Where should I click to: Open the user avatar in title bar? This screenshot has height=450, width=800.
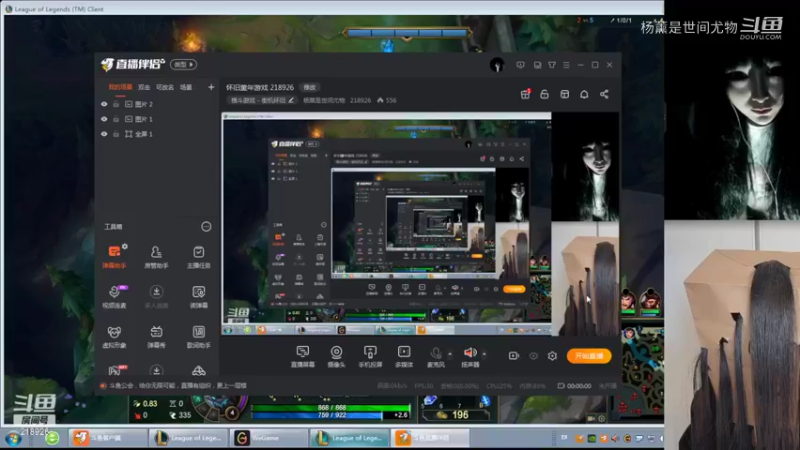[497, 65]
